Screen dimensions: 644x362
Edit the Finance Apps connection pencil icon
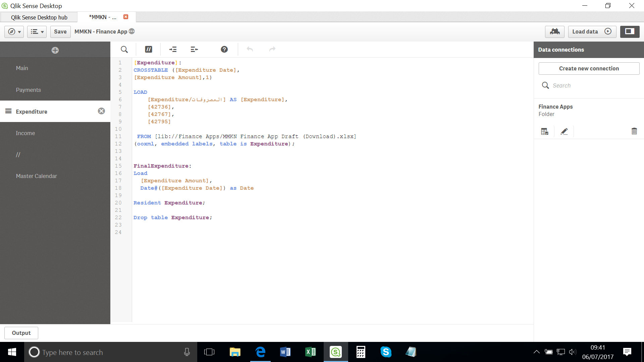pos(564,131)
